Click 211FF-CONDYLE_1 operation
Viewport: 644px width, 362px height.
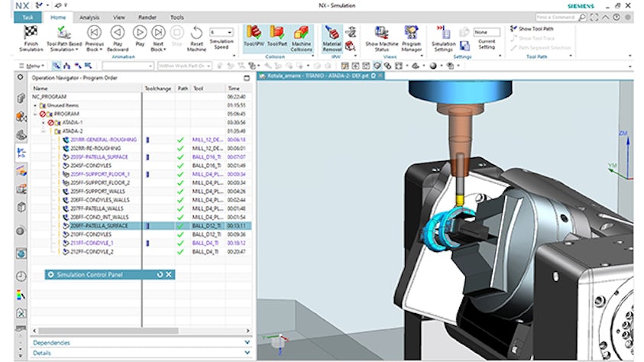[x=92, y=243]
